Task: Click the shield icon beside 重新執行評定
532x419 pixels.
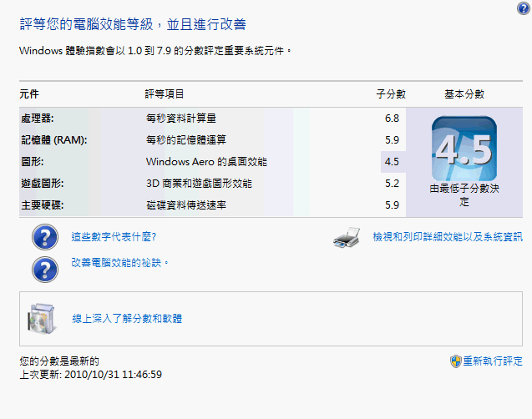Action: pos(456,361)
